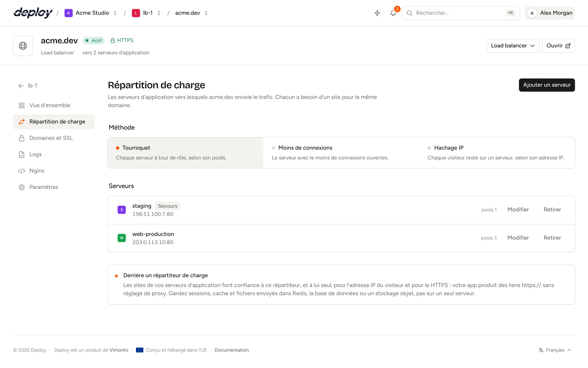Click the red lb-1 avatar icon
The width and height of the screenshot is (588, 368).
136,13
